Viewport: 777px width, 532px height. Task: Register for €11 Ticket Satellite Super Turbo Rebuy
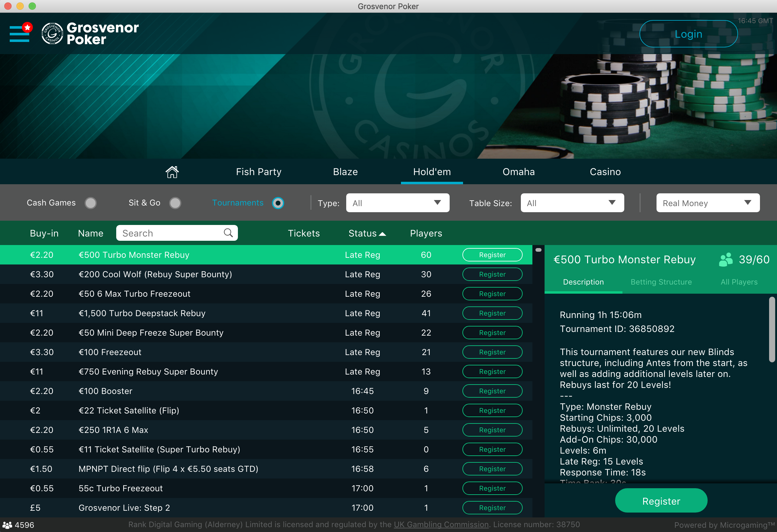[492, 449]
